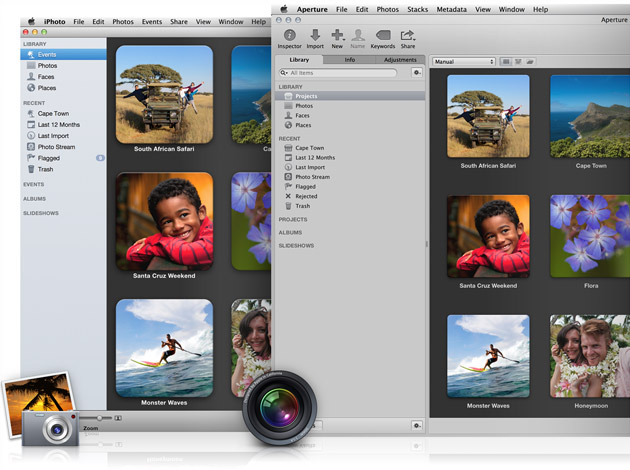Switch to the Adjustments tab
Image resolution: width=630 pixels, height=470 pixels.
(x=400, y=60)
